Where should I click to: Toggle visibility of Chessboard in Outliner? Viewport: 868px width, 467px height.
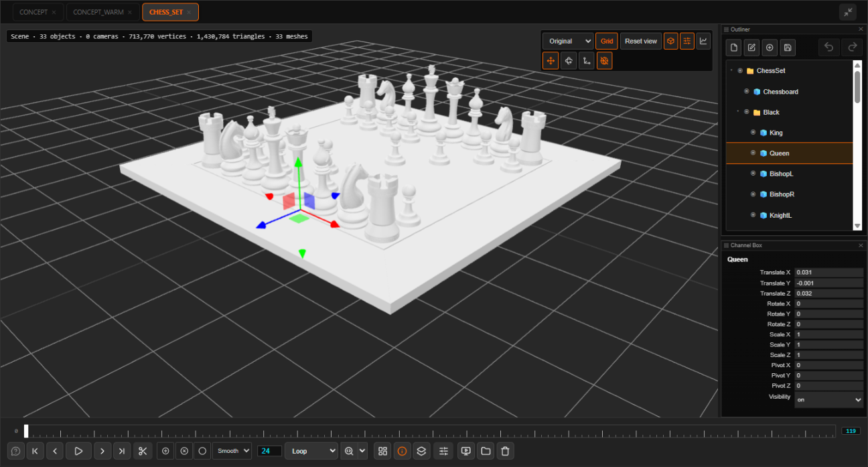click(x=747, y=91)
